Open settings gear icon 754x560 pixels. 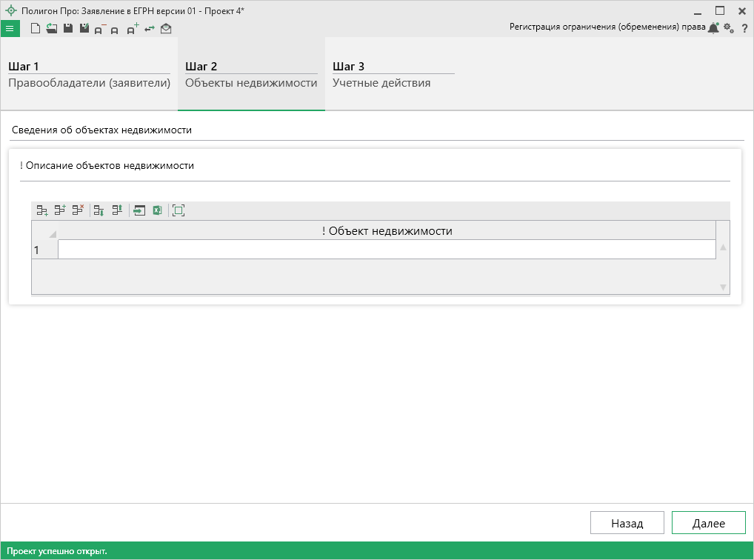click(729, 28)
